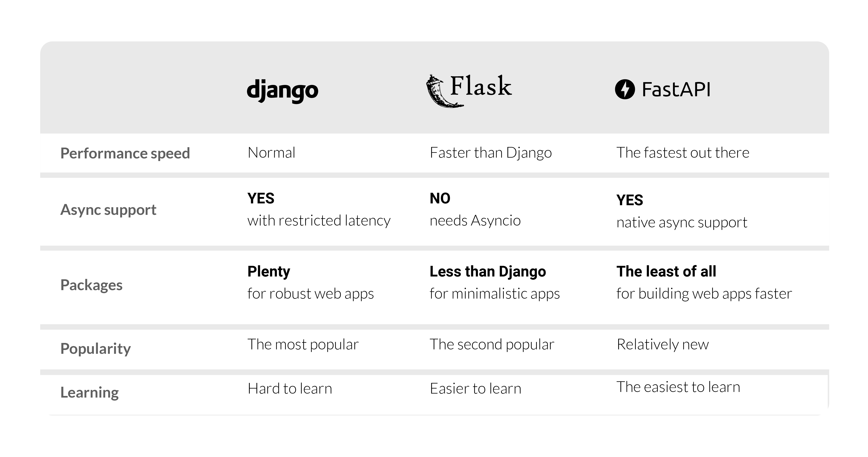Click the Learning row label
Viewport: 868px width, 457px height.
coord(89,392)
